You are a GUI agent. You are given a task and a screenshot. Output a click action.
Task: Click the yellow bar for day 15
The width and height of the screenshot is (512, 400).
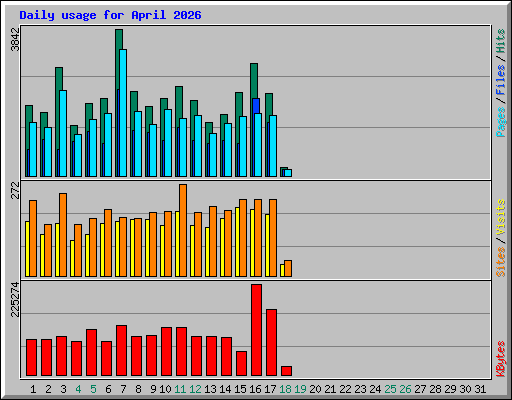(237, 242)
